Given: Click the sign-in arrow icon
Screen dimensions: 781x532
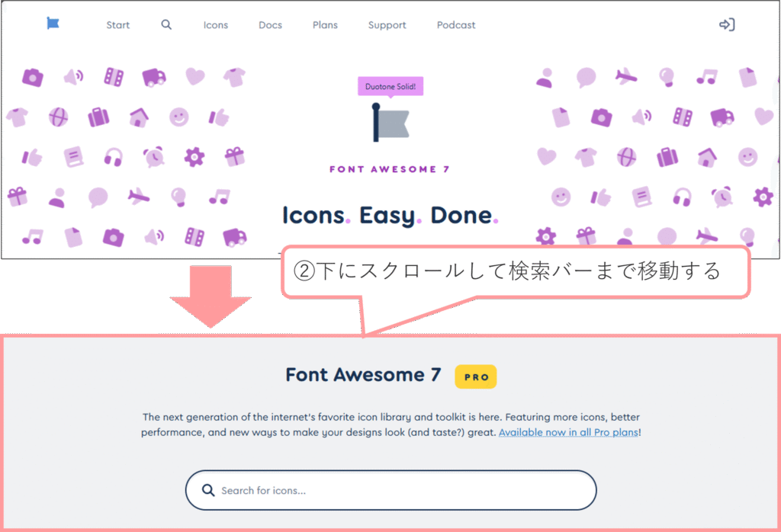Looking at the screenshot, I should (727, 24).
